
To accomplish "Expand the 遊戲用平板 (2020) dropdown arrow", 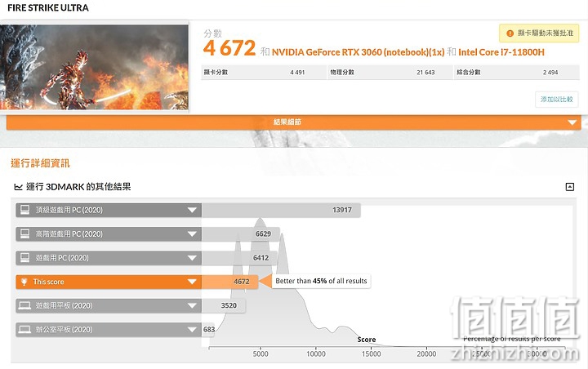I will click(192, 305).
